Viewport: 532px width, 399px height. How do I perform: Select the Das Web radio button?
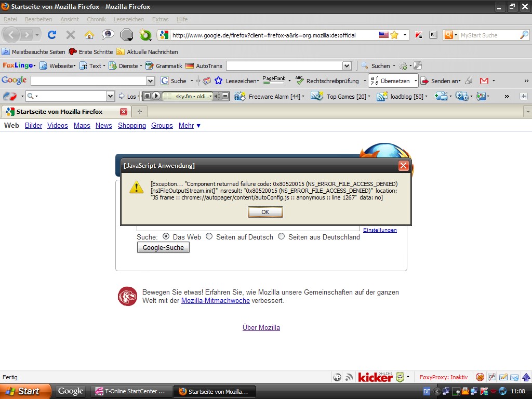[x=166, y=236]
